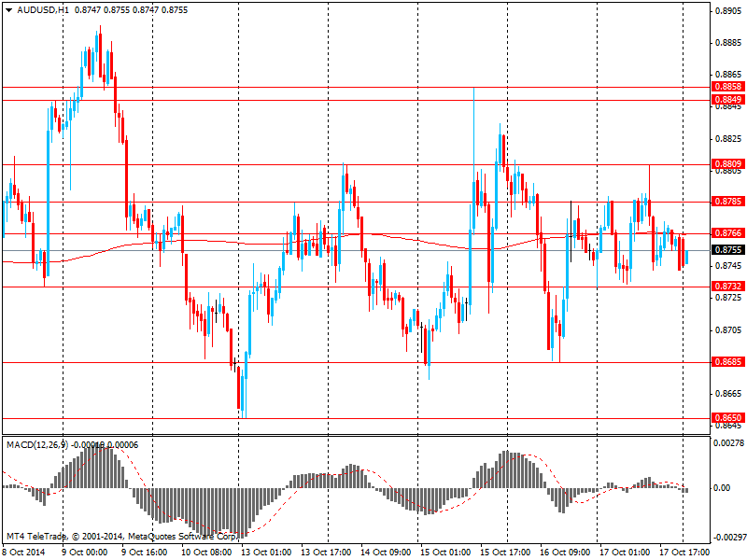Select the 14 Oct 09:00 time label
This screenshot has height=560, width=747.
387,553
